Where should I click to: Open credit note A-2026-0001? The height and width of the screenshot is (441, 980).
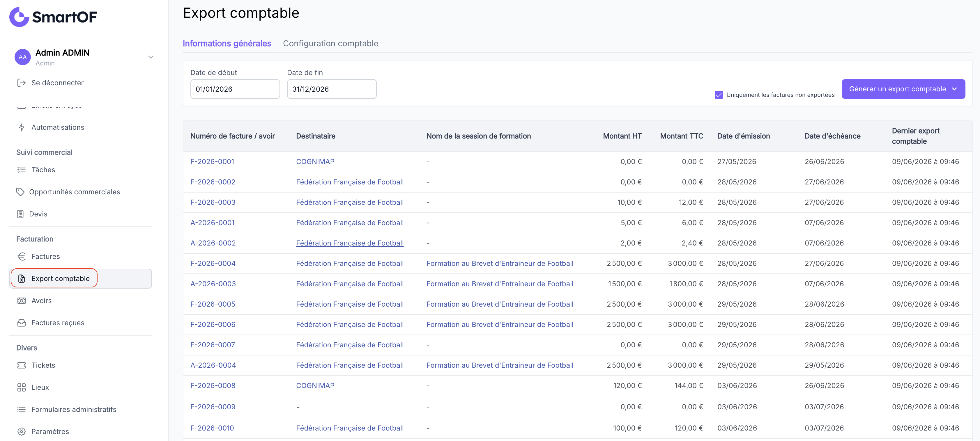point(212,223)
